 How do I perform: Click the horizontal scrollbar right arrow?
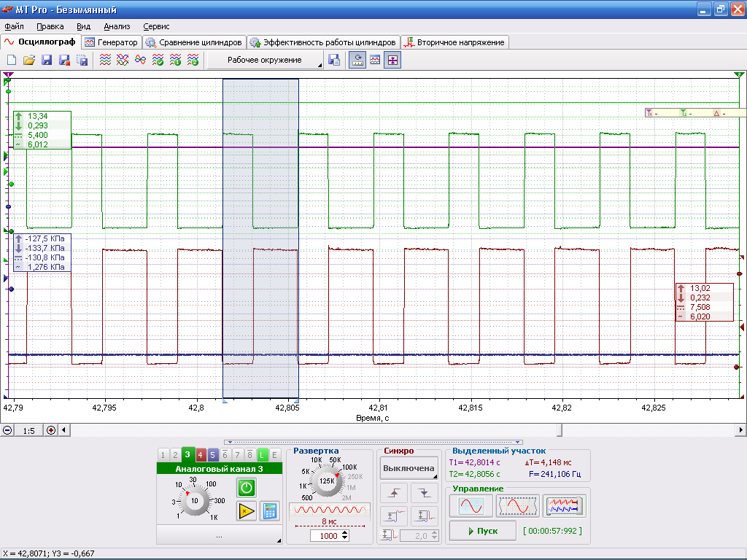[740, 430]
